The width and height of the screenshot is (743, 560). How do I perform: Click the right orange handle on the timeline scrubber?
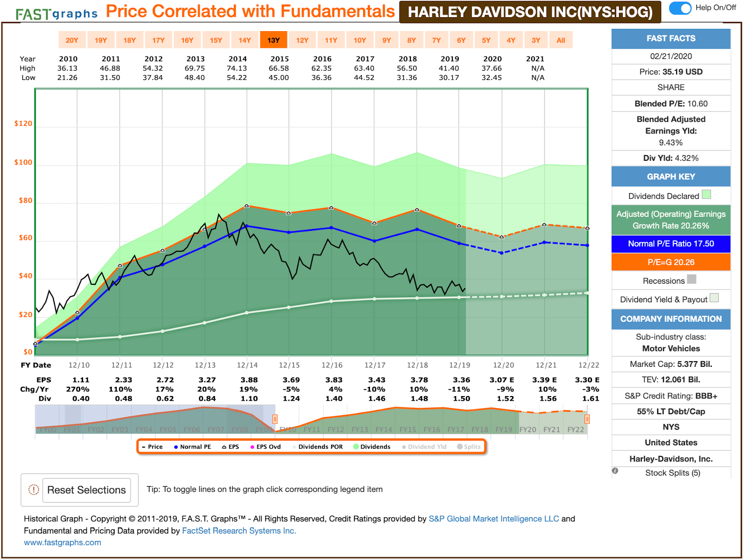pyautogui.click(x=587, y=419)
